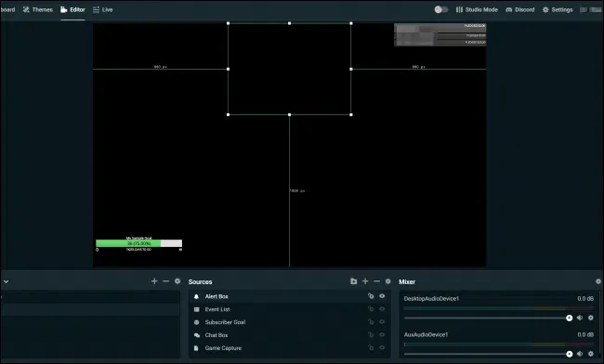Click the event list widget in preview
This screenshot has width=604, height=364.
click(x=440, y=34)
